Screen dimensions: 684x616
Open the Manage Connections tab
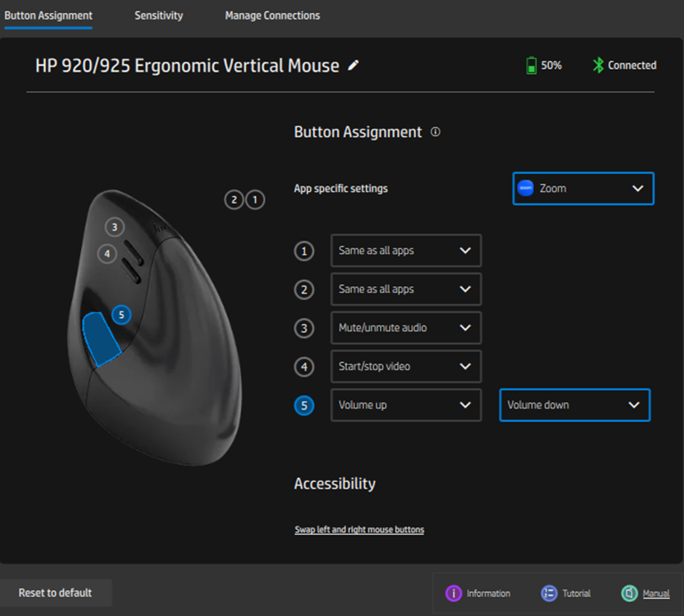pyautogui.click(x=273, y=16)
